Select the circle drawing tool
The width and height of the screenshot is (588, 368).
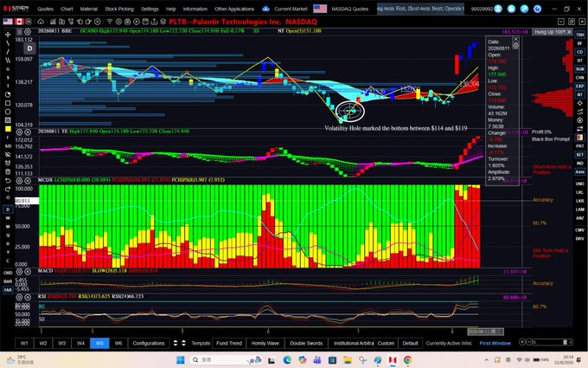click(8, 112)
